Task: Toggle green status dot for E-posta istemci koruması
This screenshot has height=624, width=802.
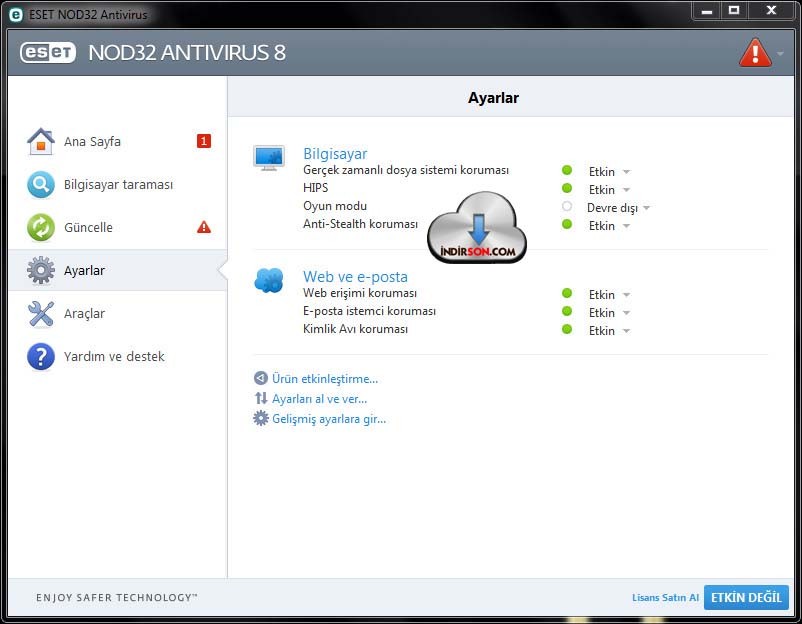Action: tap(567, 311)
